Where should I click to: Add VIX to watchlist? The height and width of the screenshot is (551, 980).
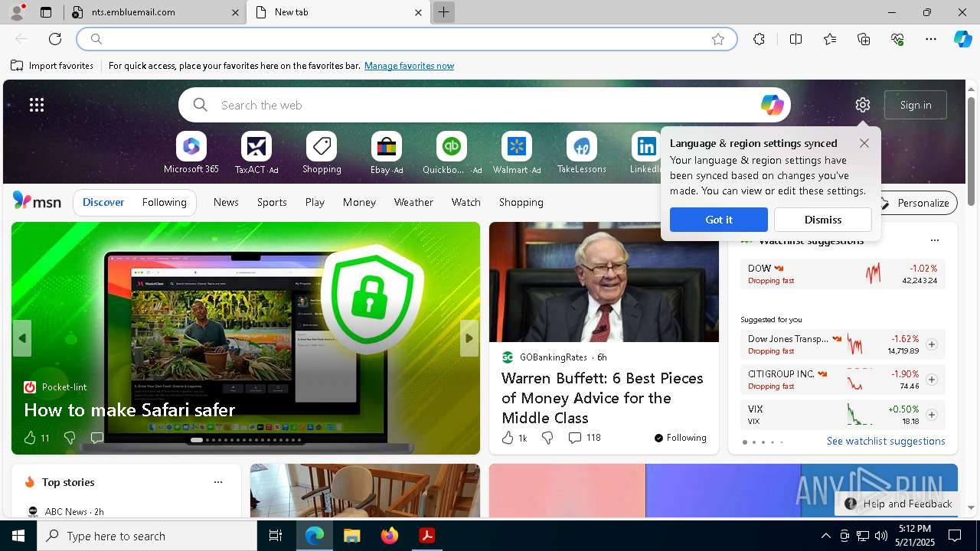(x=932, y=415)
